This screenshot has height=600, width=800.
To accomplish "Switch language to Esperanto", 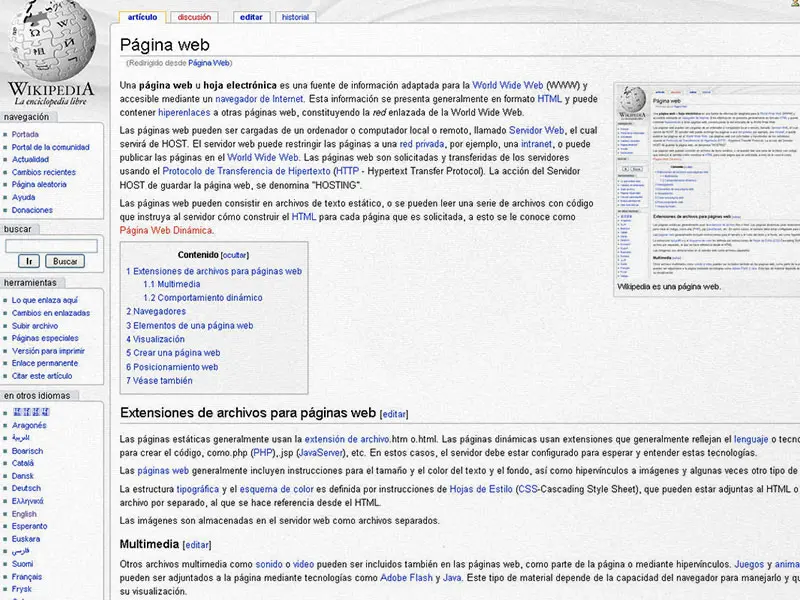I will pyautogui.click(x=30, y=526).
